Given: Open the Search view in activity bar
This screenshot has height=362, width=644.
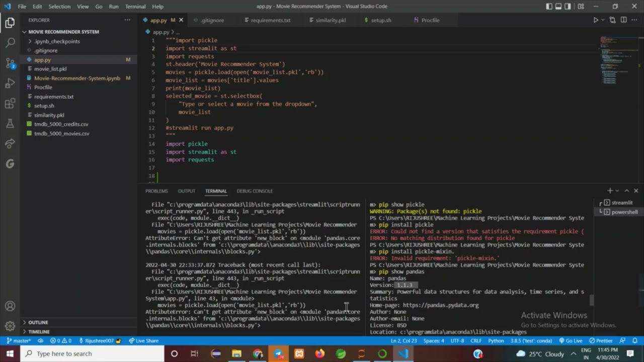Looking at the screenshot, I should (x=10, y=43).
